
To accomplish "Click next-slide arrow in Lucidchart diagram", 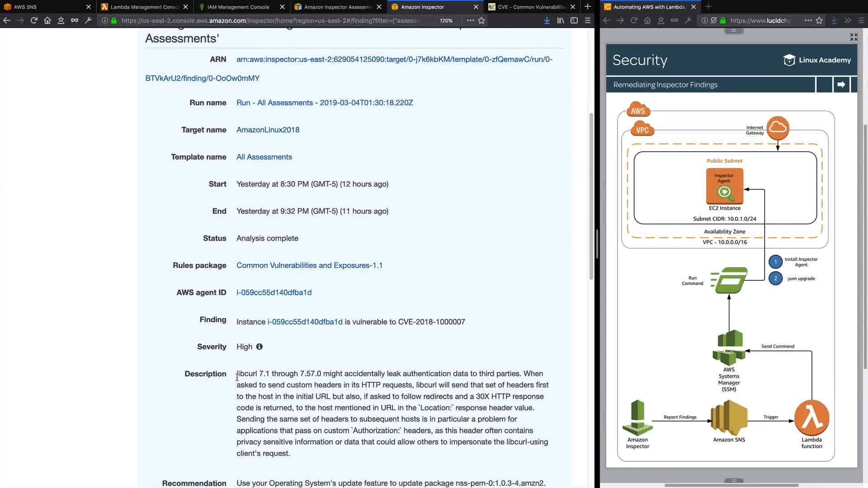I will 841,84.
